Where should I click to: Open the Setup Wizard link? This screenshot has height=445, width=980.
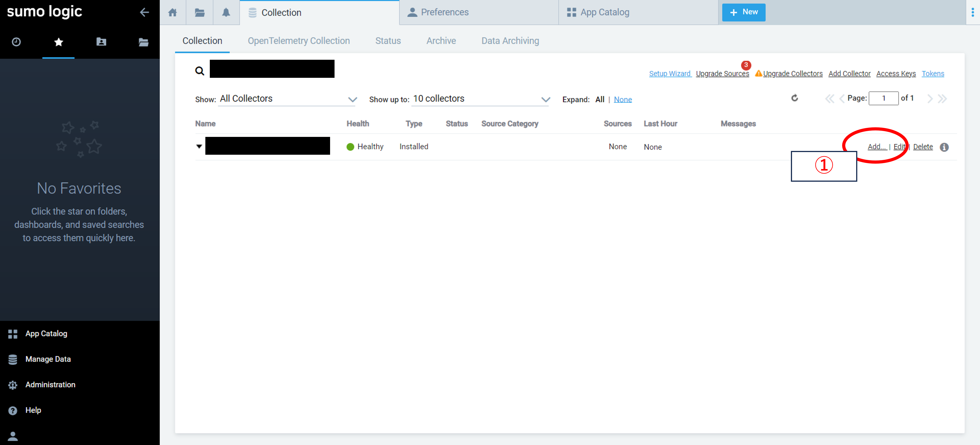pos(670,74)
